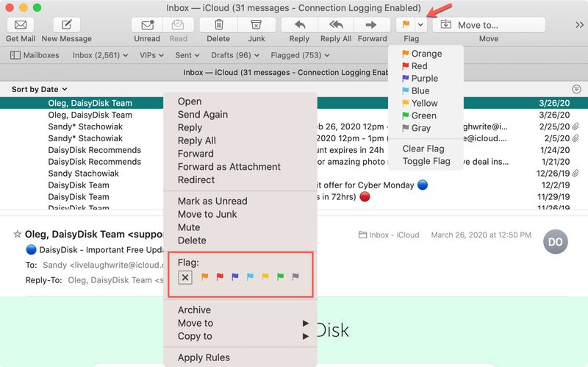
Task: Click green flag icon in context menu
Action: pos(280,277)
